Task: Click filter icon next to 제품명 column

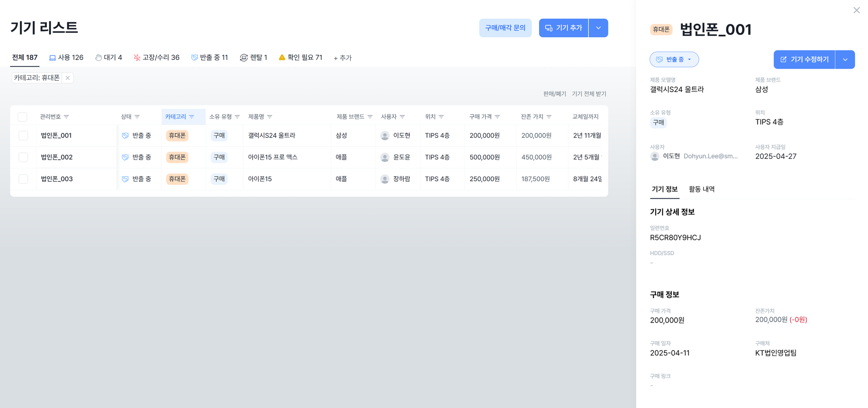Action: click(270, 117)
